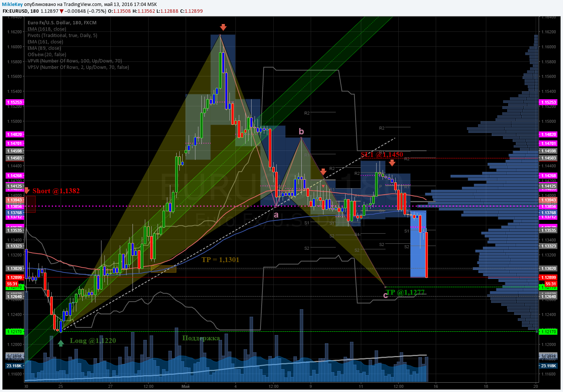
Task: Select the EMA (1618, close) indicator legend
Action: pos(47,29)
